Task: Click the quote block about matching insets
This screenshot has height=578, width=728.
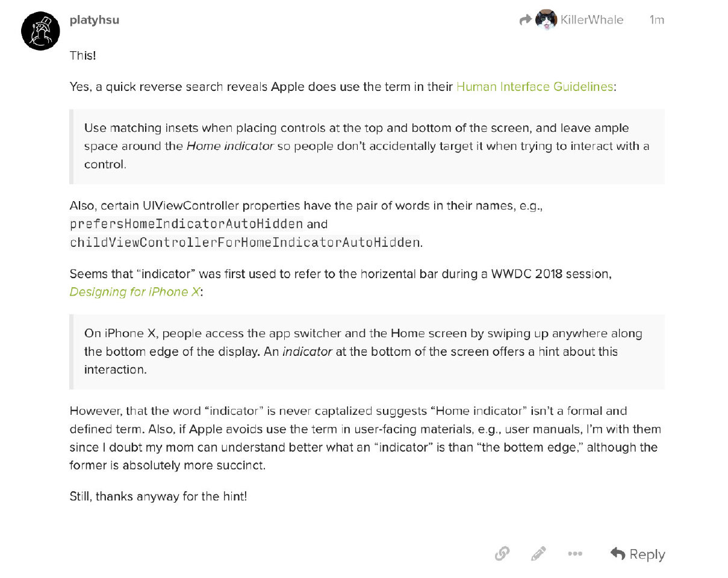Action: [367, 146]
